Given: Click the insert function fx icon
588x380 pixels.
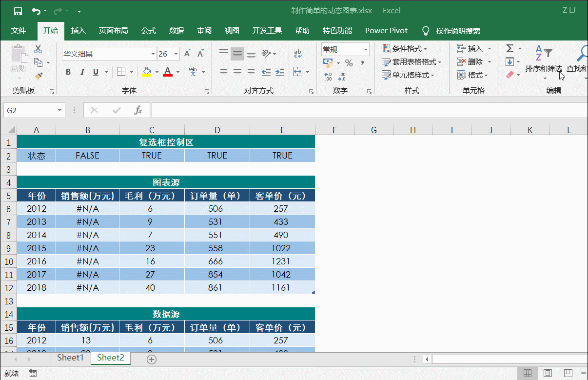Looking at the screenshot, I should [138, 111].
